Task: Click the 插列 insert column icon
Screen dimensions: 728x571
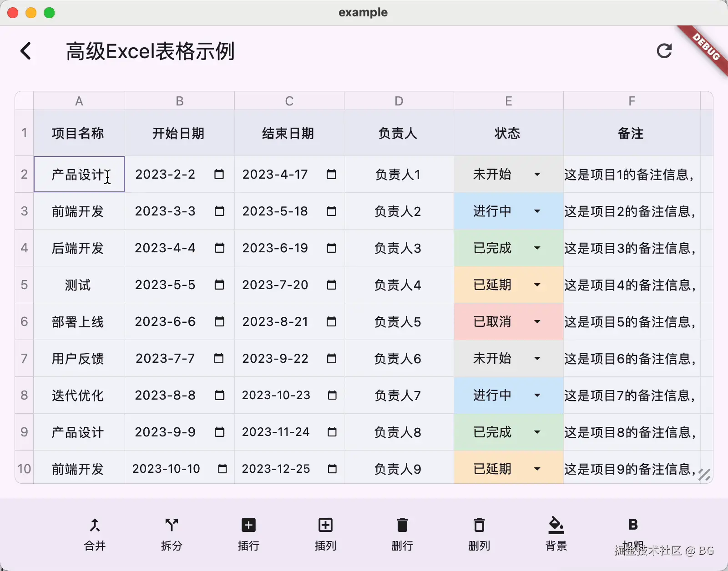Action: click(x=325, y=525)
